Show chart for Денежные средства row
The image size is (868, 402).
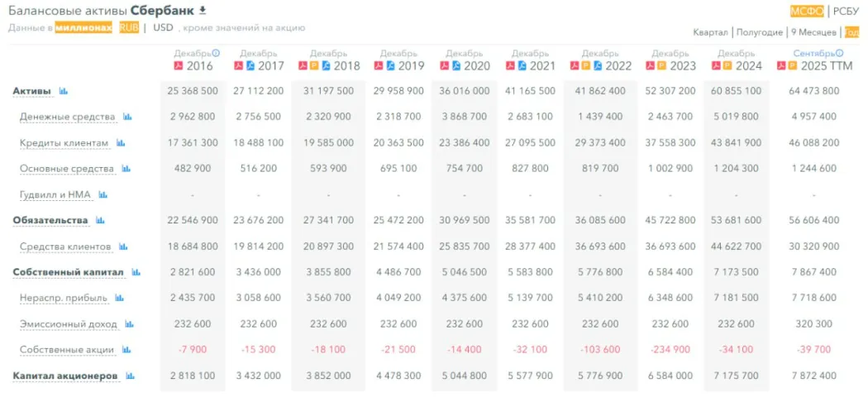(x=127, y=117)
